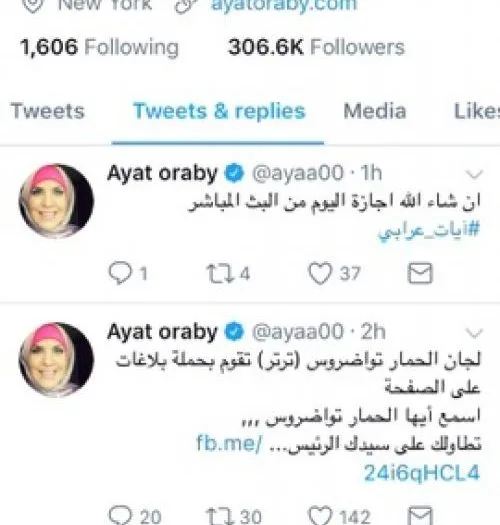Send the 2h tweet via envelope icon
Screen dimensions: 500x525
[420, 516]
